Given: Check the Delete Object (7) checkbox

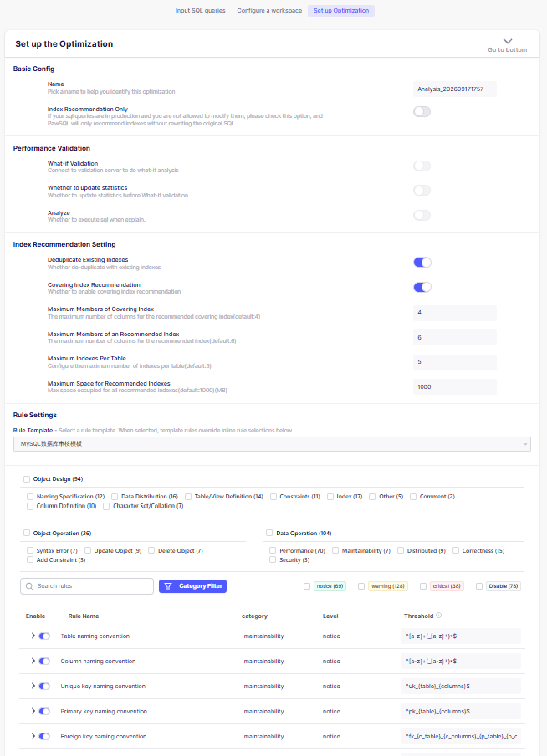Looking at the screenshot, I should (x=151, y=550).
